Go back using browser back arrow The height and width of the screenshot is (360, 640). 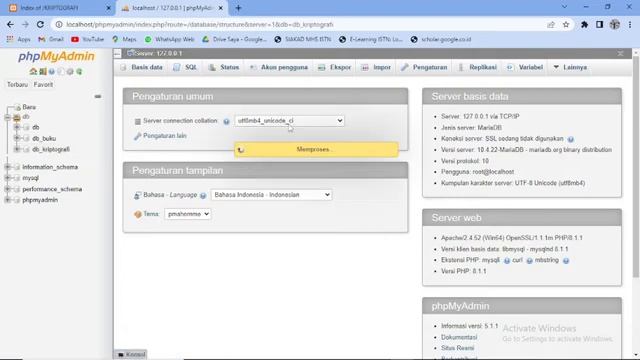pos(10,24)
